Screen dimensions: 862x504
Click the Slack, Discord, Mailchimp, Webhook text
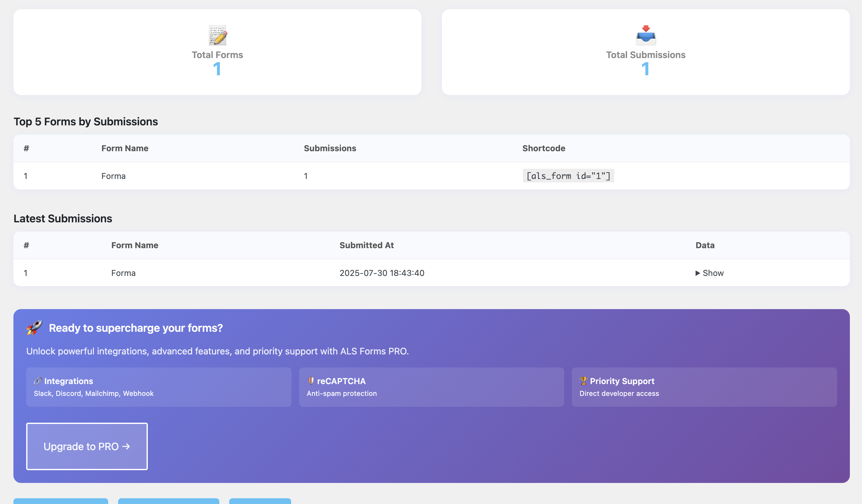(94, 393)
